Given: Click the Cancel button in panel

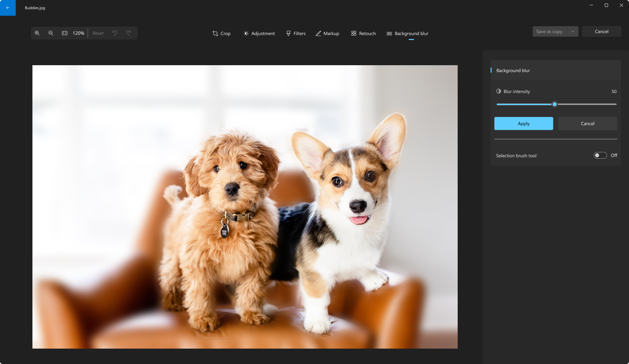Looking at the screenshot, I should pos(587,124).
